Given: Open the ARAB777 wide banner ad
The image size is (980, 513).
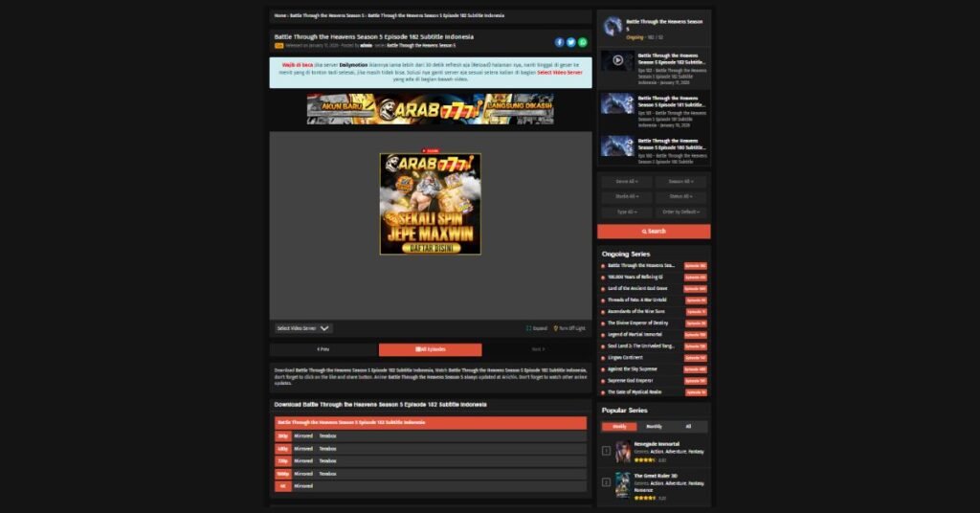Looking at the screenshot, I should [430, 109].
